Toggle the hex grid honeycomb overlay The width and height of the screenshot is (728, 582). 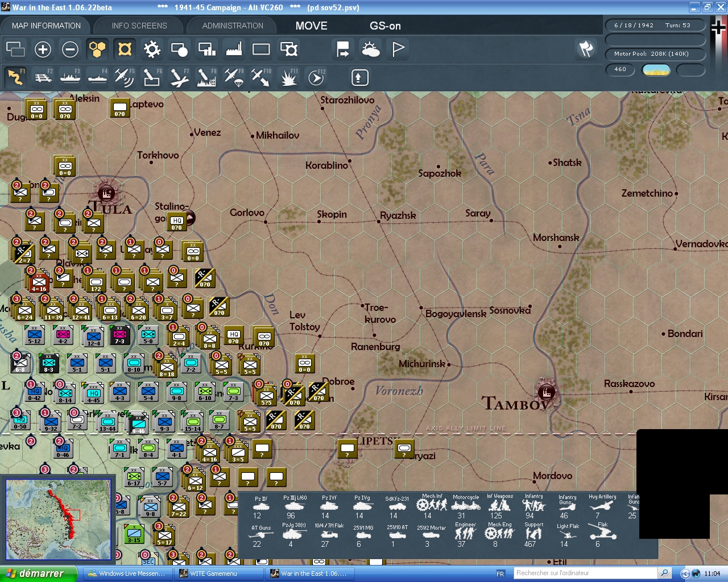[x=97, y=49]
